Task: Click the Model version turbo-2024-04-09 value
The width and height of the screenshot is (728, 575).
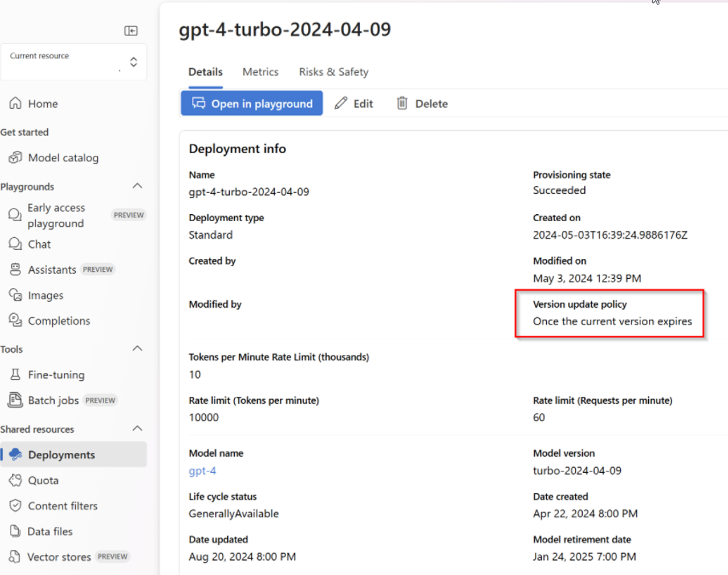Action: pyautogui.click(x=577, y=470)
